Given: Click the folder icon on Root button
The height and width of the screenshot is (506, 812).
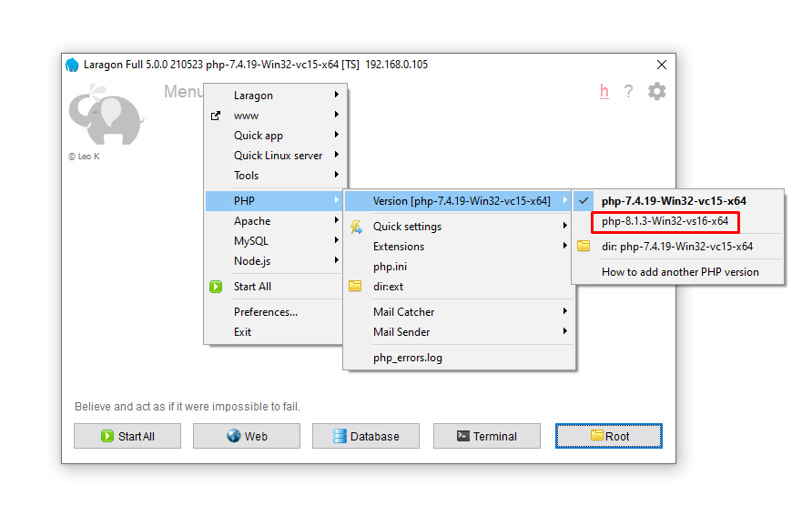Looking at the screenshot, I should 597,435.
